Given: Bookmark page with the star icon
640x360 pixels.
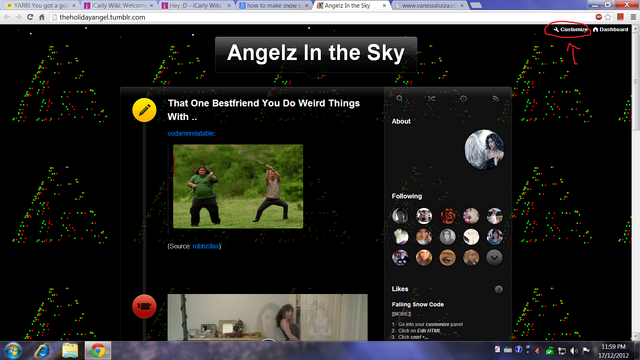Looking at the screenshot, I should click(x=608, y=17).
